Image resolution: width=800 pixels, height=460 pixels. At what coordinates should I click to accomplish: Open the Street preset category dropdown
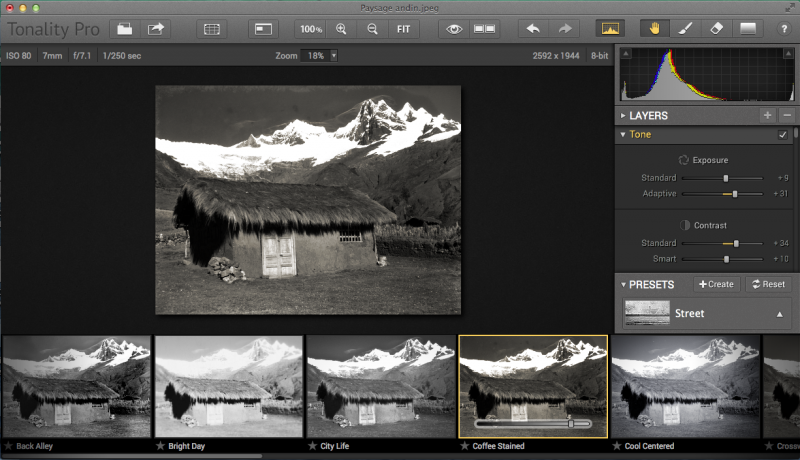click(x=780, y=314)
